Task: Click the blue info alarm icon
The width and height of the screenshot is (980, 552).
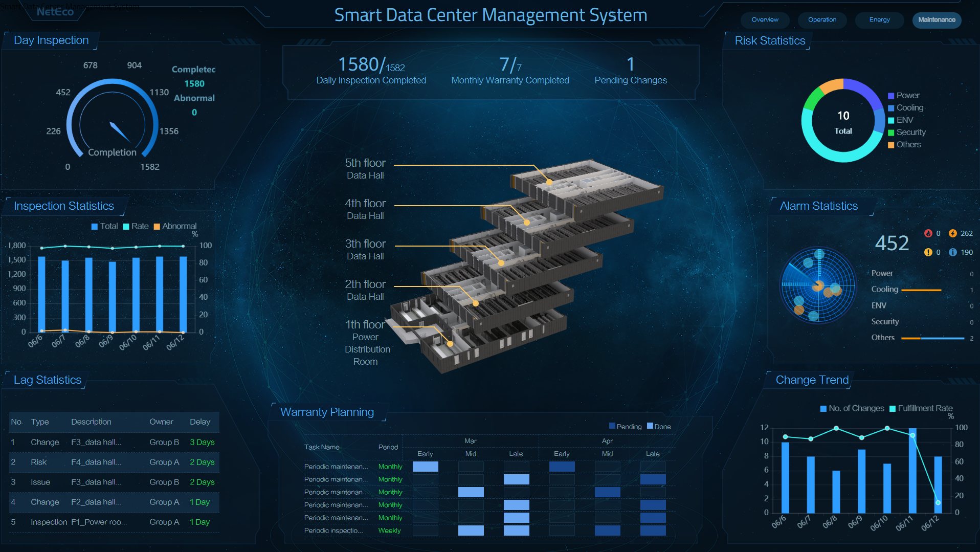Action: pos(952,252)
